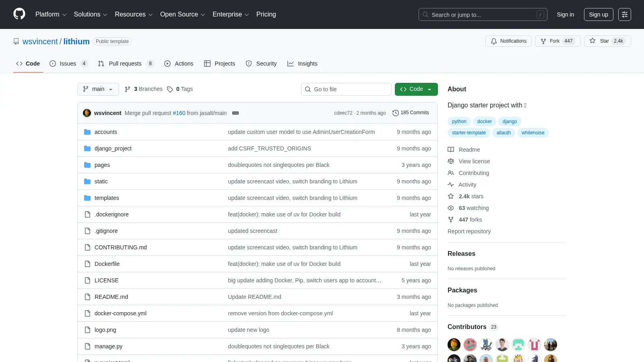Open the logo.png file

tap(105, 330)
